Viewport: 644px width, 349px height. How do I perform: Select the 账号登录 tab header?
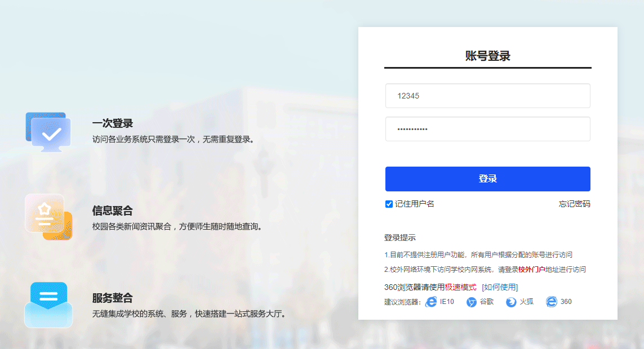[x=487, y=56]
